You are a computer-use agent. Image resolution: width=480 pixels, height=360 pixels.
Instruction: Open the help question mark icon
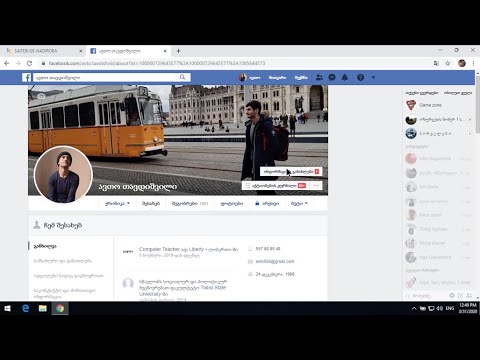(360, 77)
